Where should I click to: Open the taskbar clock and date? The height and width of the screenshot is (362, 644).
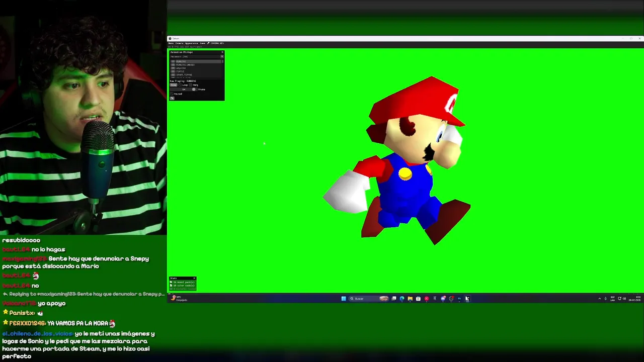pos(634,299)
